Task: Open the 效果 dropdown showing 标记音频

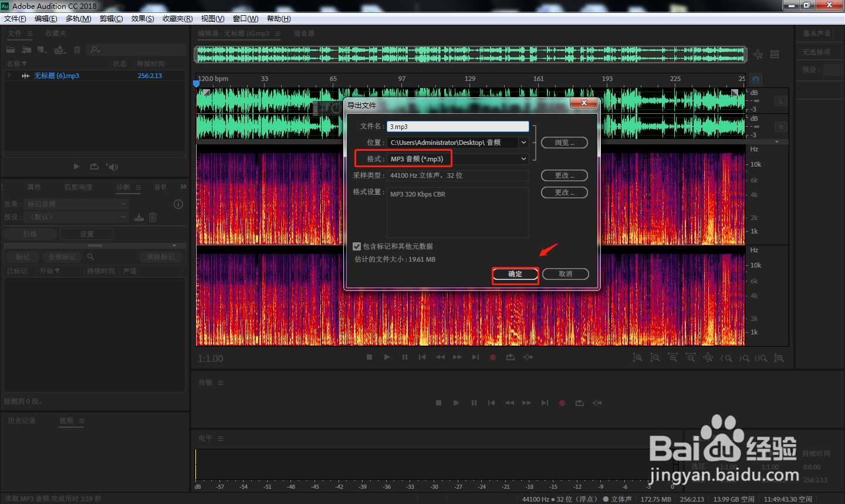Action: (76, 204)
